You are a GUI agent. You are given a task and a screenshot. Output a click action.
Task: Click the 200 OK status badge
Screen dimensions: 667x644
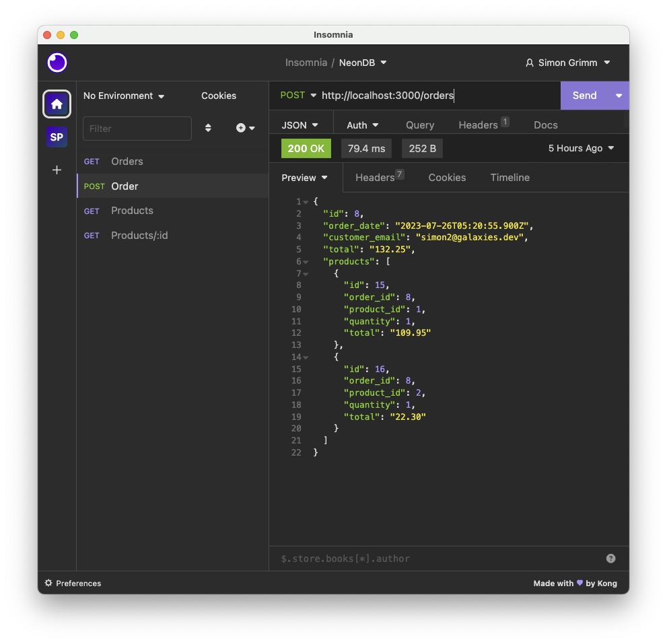[x=306, y=149]
